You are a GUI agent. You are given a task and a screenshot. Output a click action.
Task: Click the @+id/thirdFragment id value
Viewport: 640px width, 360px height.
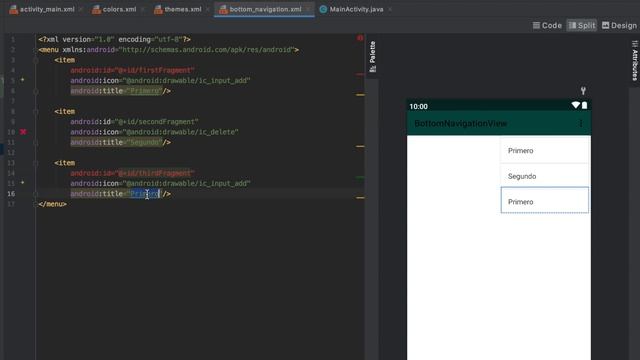pyautogui.click(x=154, y=173)
